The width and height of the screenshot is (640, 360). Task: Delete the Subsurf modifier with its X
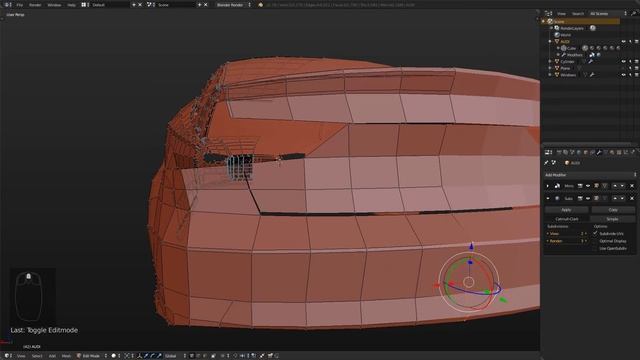[x=632, y=198]
